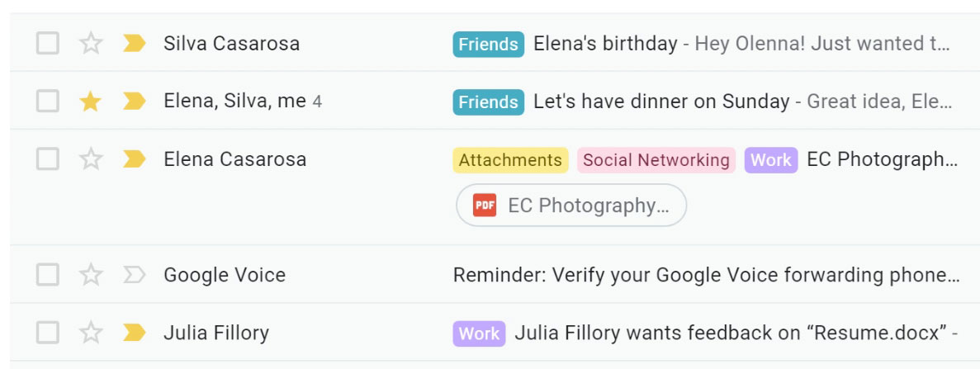Click the PDF icon in attachment chip
Screen dimensions: 980x369
click(485, 206)
